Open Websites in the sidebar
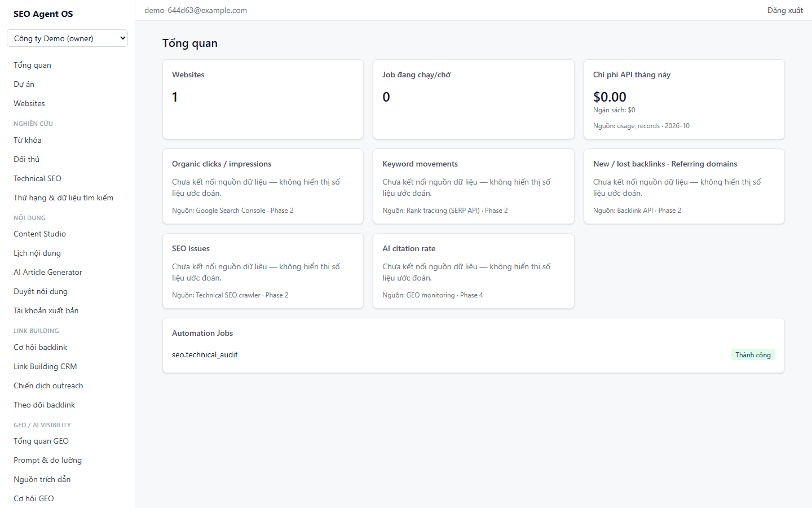Viewport: 812px width, 508px height. (29, 103)
